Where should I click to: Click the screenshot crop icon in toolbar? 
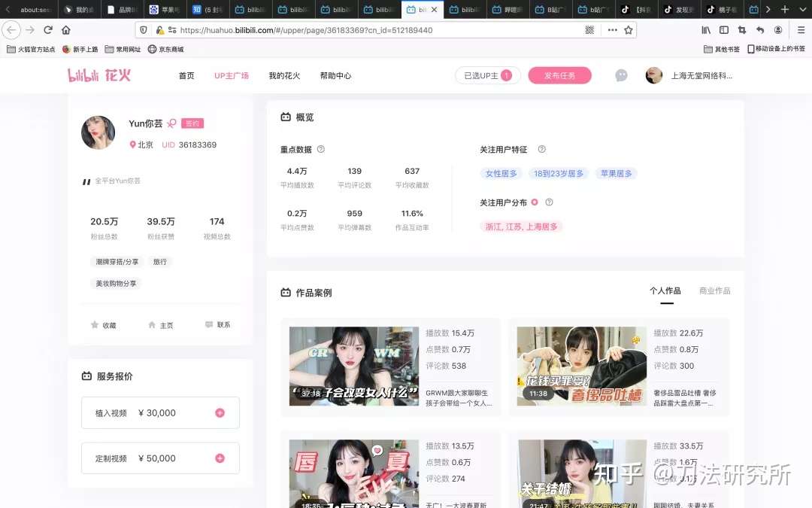(x=741, y=30)
